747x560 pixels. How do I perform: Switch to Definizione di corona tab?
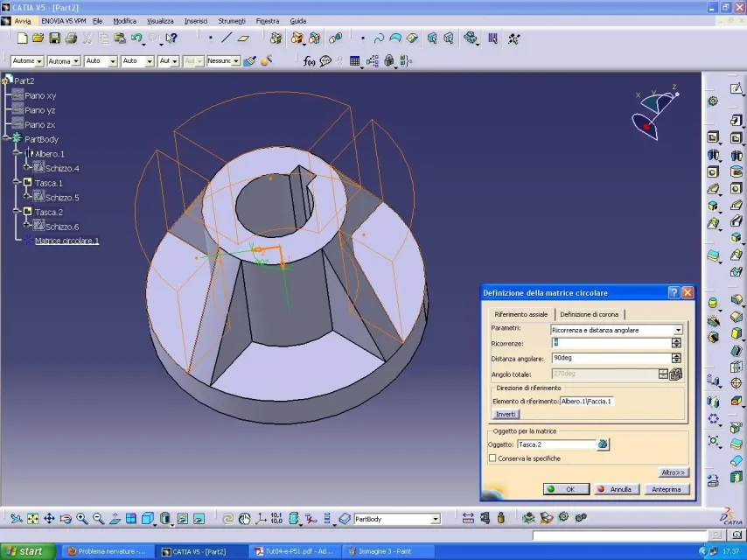click(590, 314)
